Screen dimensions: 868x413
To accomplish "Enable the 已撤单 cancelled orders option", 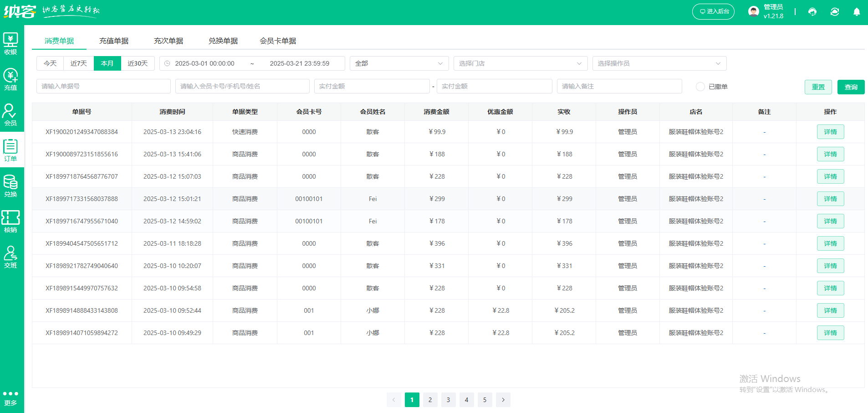I will 700,87.
